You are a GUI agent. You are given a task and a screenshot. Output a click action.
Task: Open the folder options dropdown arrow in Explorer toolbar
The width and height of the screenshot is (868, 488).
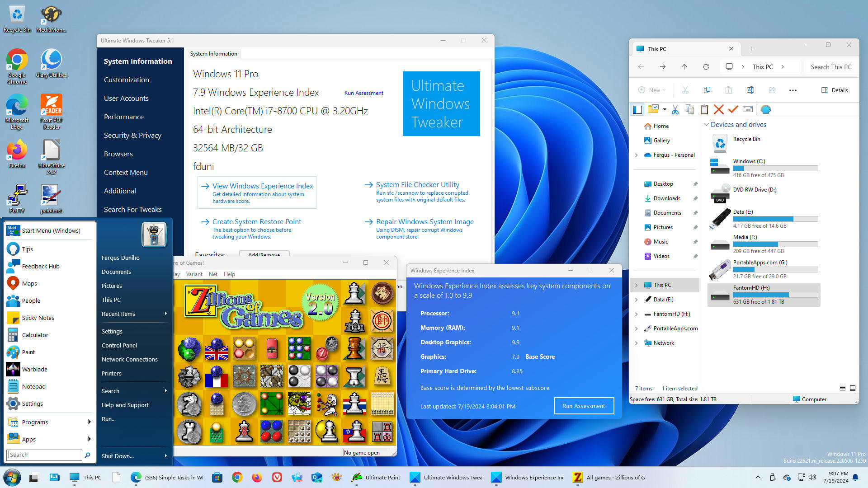pos(664,109)
